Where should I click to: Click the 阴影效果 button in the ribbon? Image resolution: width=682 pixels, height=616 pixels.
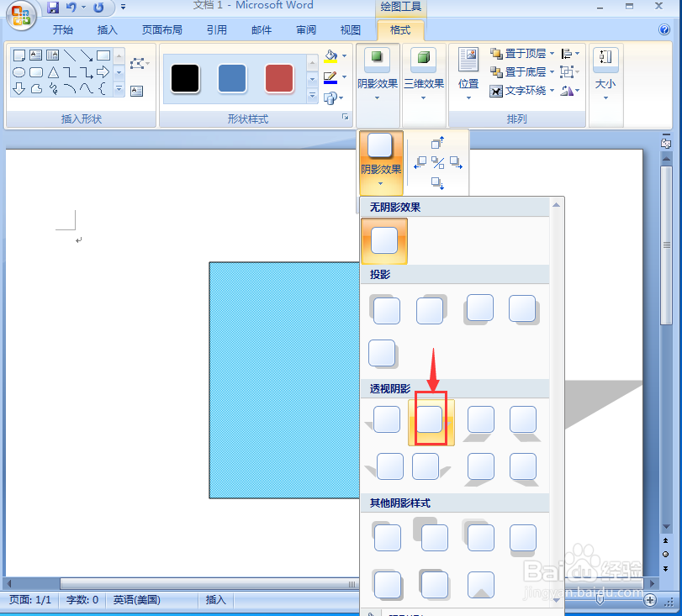(377, 85)
